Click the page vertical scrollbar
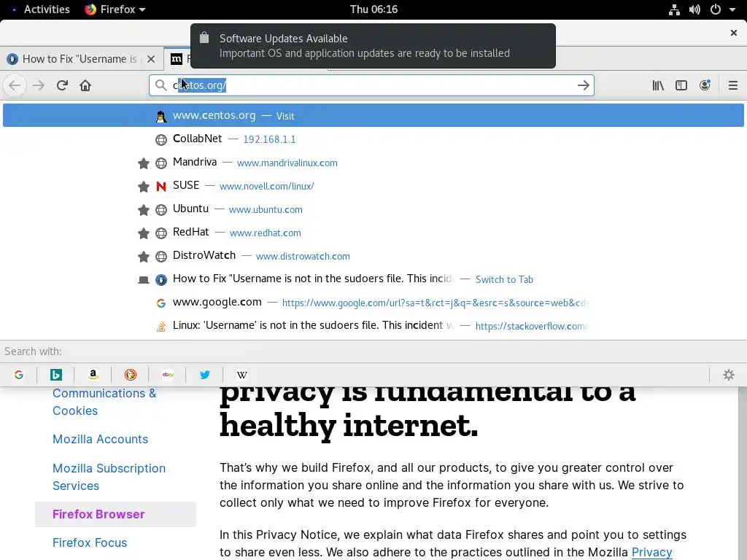 (743, 473)
